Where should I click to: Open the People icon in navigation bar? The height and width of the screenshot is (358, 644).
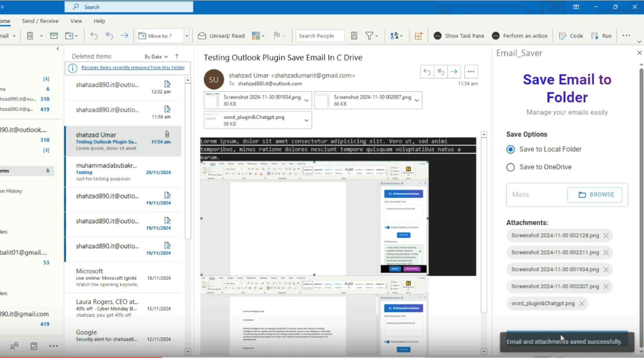tap(14, 346)
